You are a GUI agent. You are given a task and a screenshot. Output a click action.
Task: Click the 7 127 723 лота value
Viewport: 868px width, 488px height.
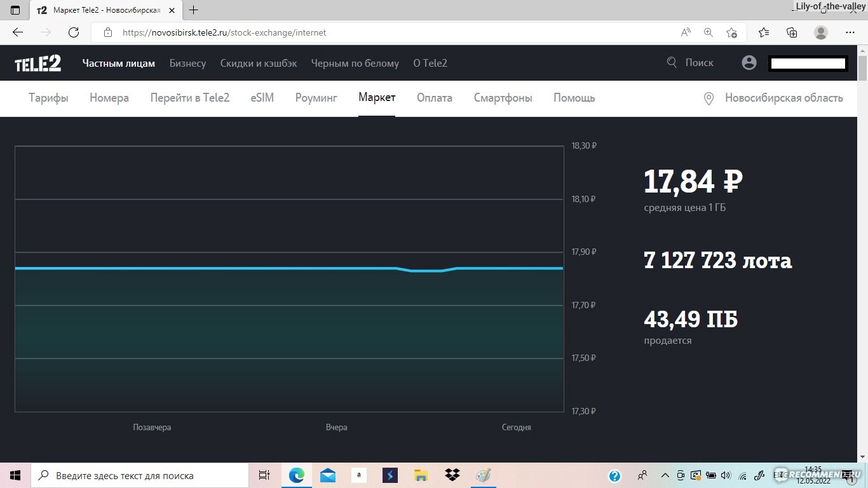tap(718, 261)
